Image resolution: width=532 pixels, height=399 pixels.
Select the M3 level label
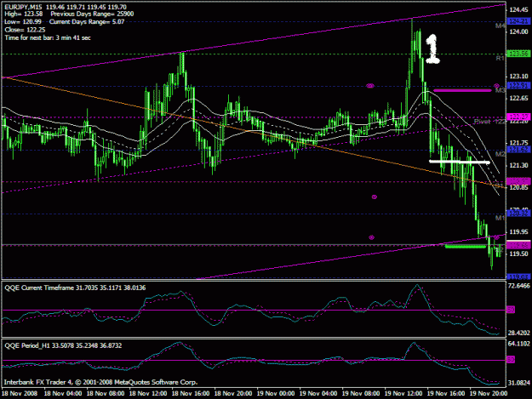pyautogui.click(x=501, y=90)
